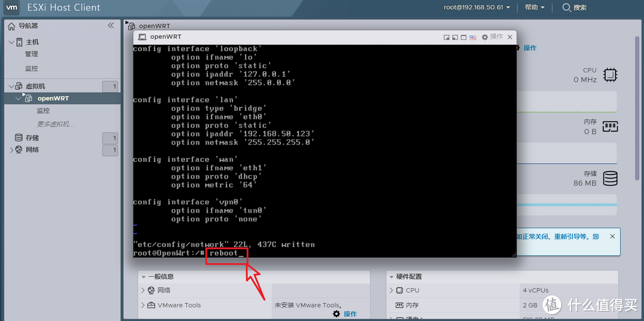
Task: Click the VMware Tools toolbox icon
Action: pyautogui.click(x=151, y=306)
